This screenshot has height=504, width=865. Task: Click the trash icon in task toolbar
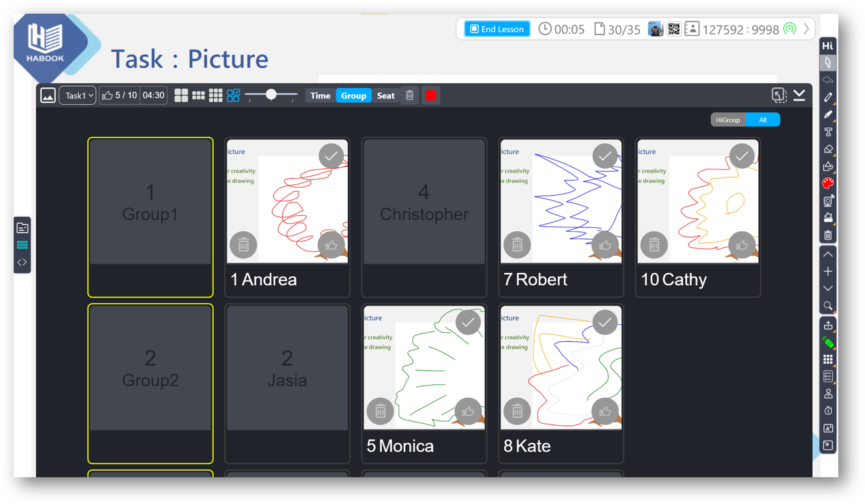(410, 96)
